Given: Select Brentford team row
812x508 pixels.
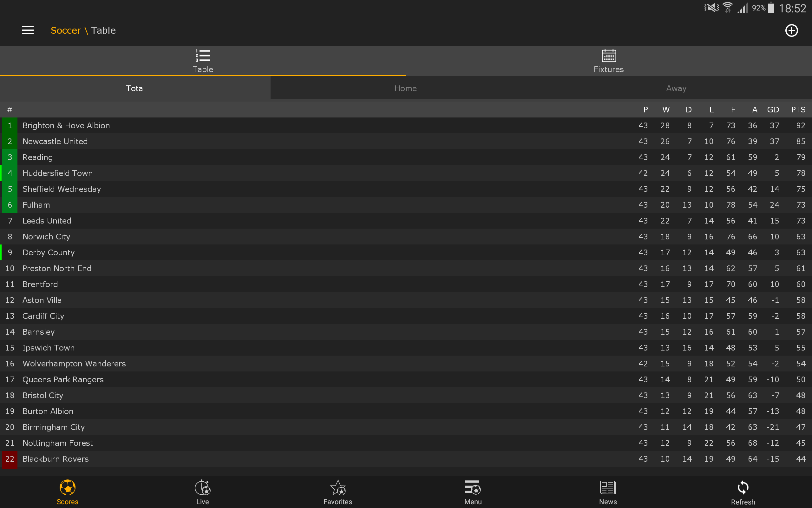Looking at the screenshot, I should pyautogui.click(x=406, y=284).
